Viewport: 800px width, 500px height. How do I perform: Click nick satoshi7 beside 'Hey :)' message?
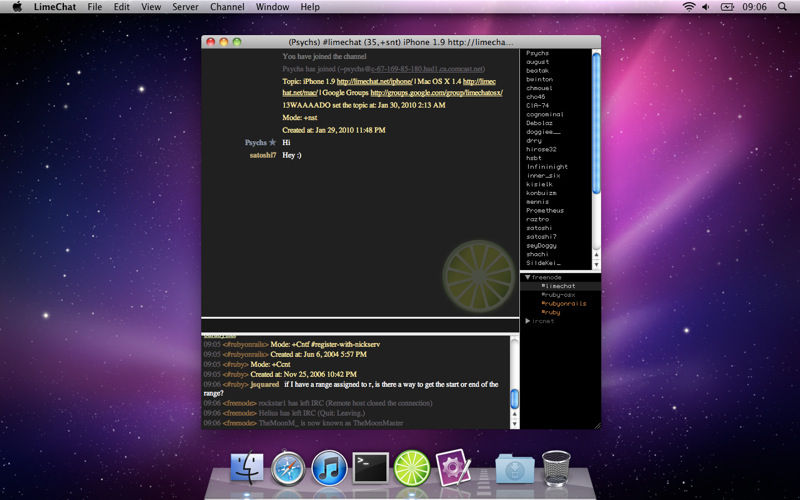263,155
